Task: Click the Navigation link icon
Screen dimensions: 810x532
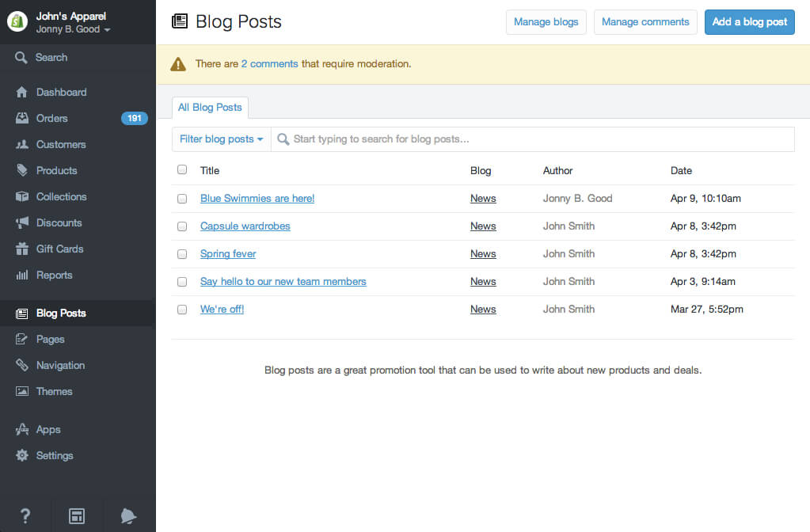Action: pyautogui.click(x=21, y=365)
